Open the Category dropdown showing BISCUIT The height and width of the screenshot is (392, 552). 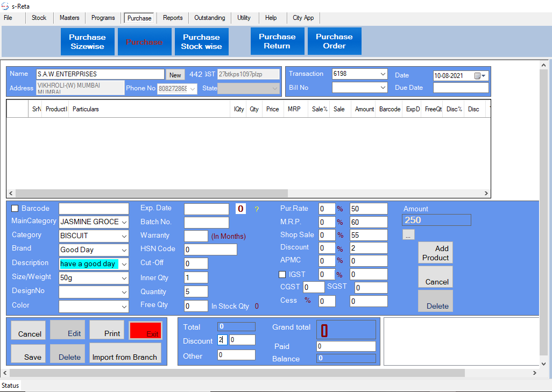pyautogui.click(x=124, y=236)
